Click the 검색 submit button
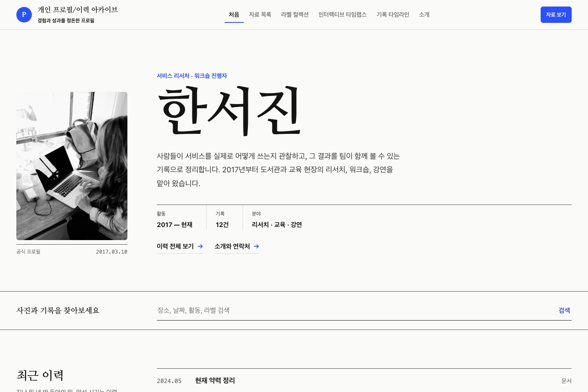 click(564, 310)
